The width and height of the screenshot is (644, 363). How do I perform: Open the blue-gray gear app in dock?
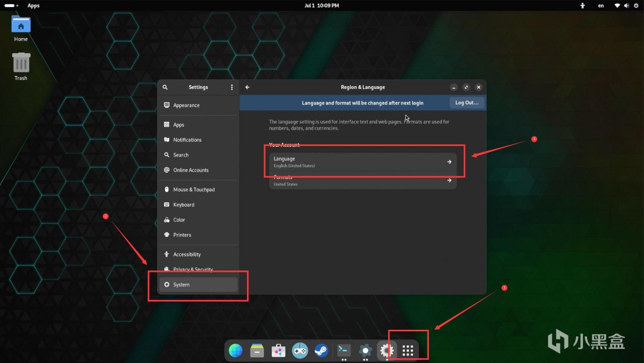(365, 350)
